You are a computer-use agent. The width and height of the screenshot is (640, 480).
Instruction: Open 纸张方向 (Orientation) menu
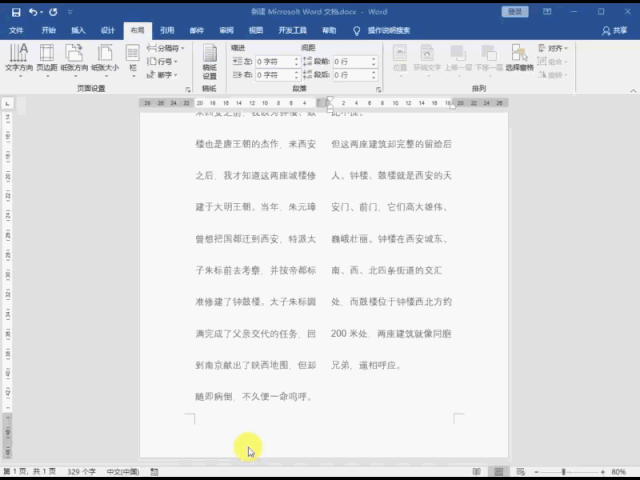tap(74, 60)
